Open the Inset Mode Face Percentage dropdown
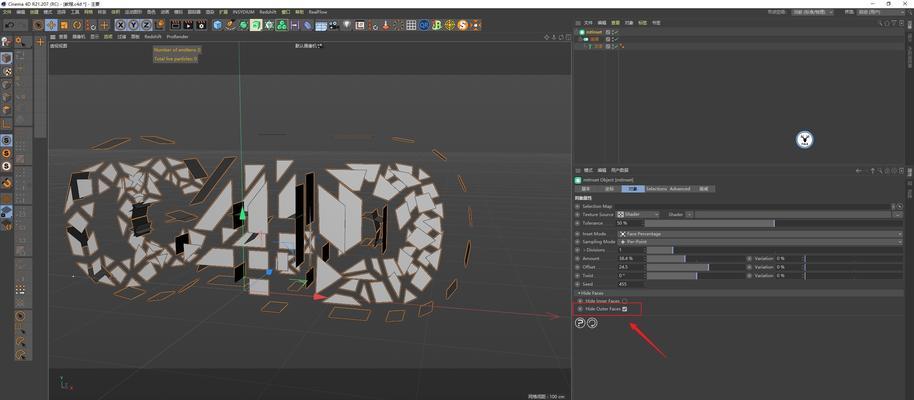 (x=760, y=234)
